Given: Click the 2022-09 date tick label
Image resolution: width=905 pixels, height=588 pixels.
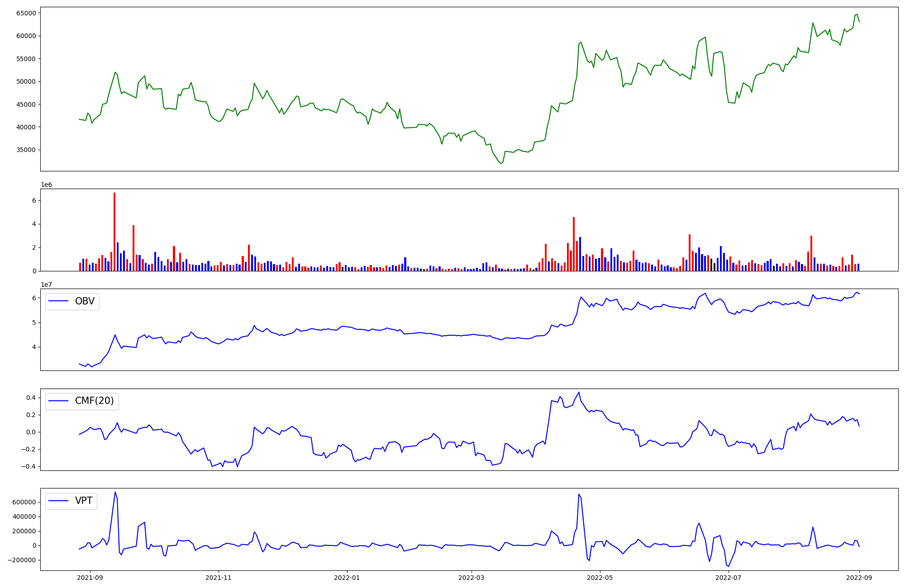Looking at the screenshot, I should coord(859,578).
